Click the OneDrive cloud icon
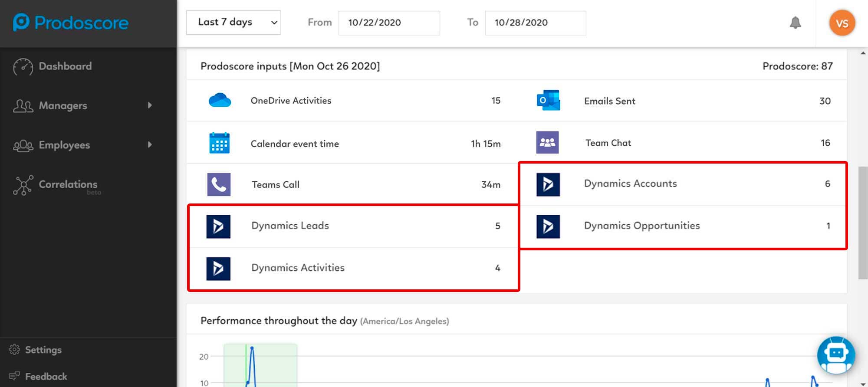 [220, 100]
